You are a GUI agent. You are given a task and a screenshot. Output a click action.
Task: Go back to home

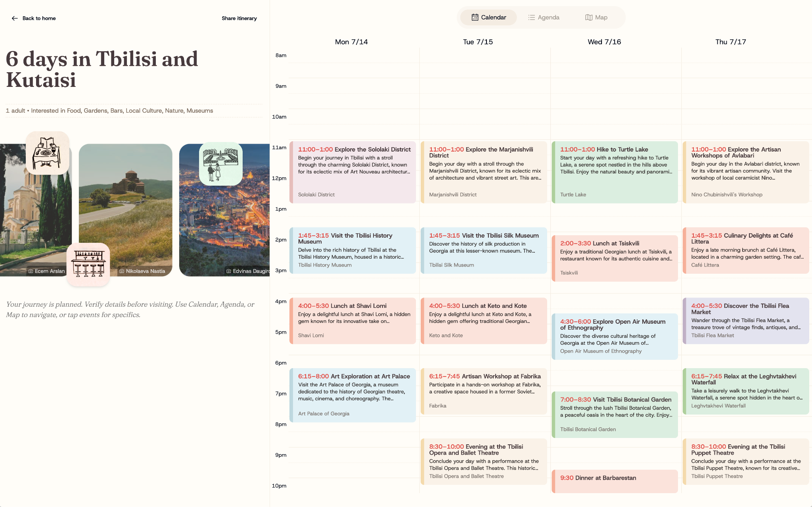click(34, 18)
